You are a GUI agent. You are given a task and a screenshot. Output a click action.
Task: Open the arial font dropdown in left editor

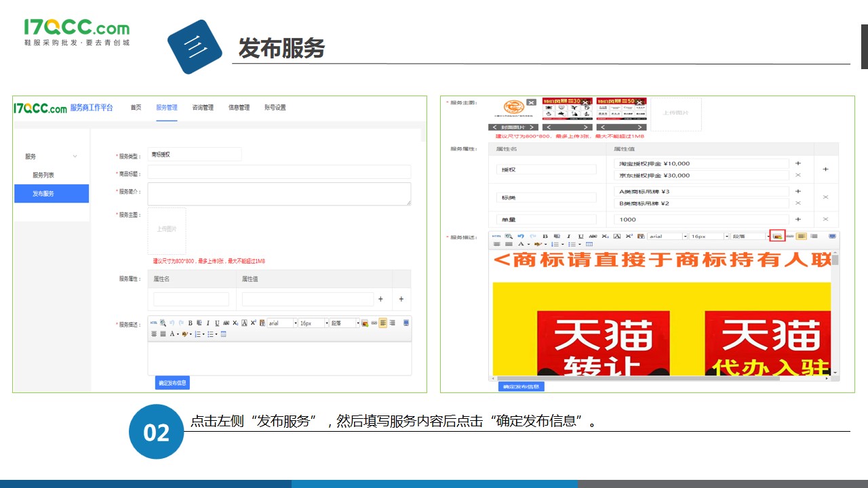pos(282,323)
